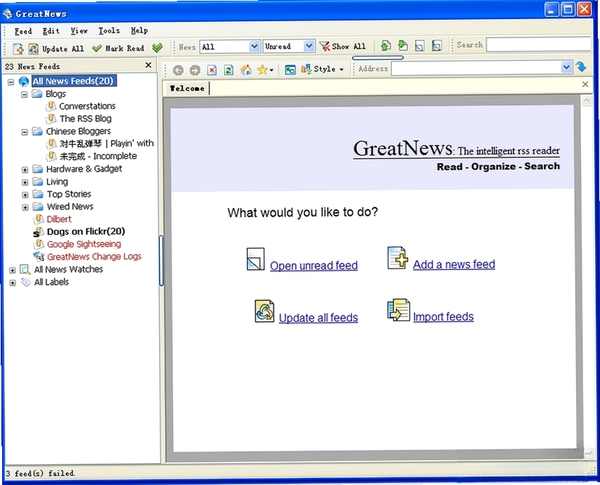Click the Show All filter button

(343, 46)
